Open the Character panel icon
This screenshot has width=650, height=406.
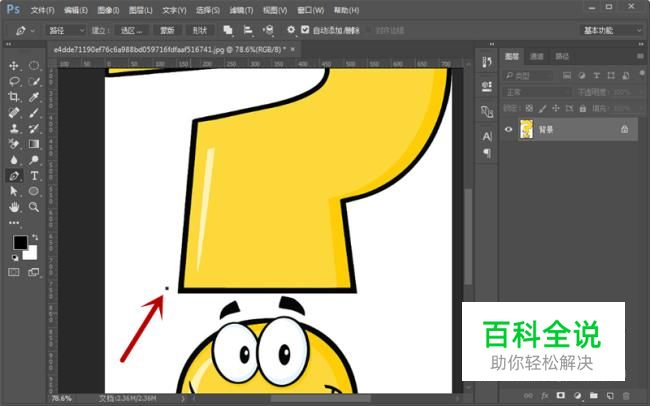[487, 136]
